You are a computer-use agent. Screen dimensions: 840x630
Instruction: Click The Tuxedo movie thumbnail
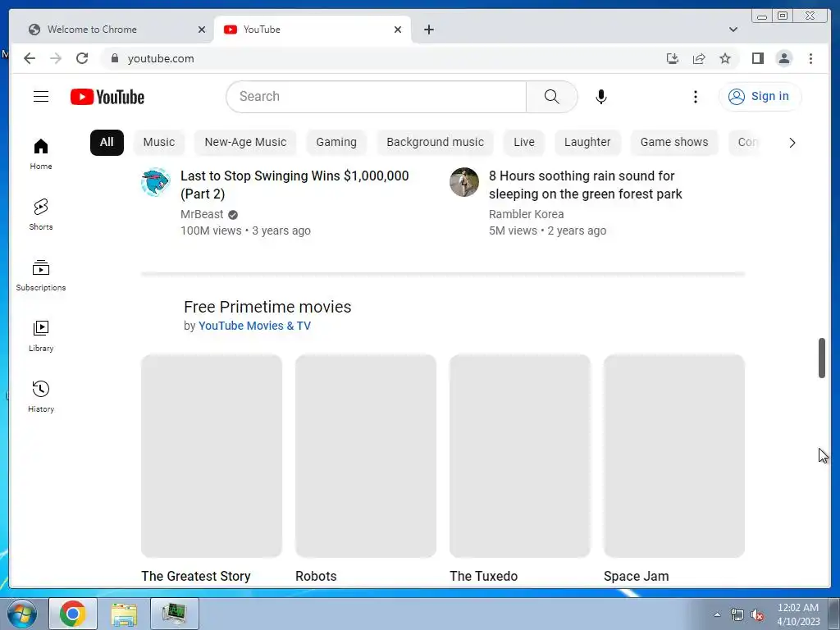pos(519,456)
